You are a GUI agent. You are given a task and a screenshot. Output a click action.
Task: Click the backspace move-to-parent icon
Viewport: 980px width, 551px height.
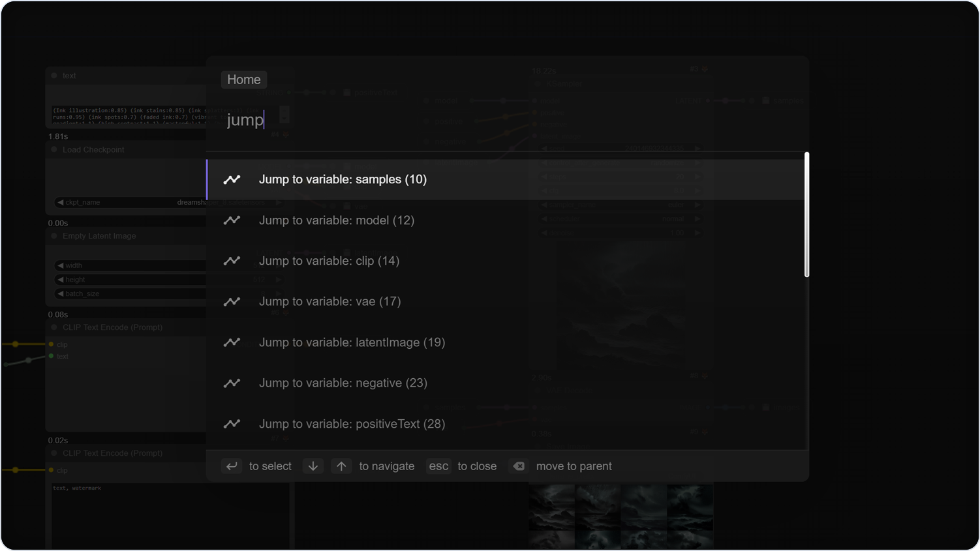[x=519, y=466]
